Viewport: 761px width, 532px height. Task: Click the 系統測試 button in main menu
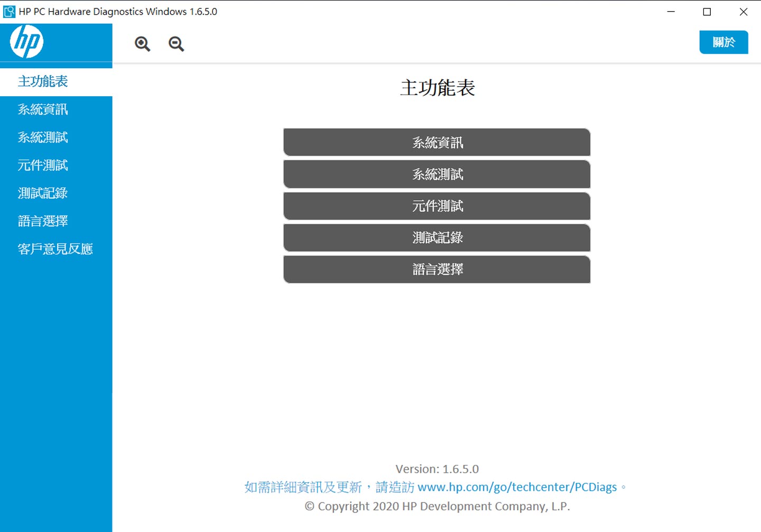pyautogui.click(x=437, y=174)
